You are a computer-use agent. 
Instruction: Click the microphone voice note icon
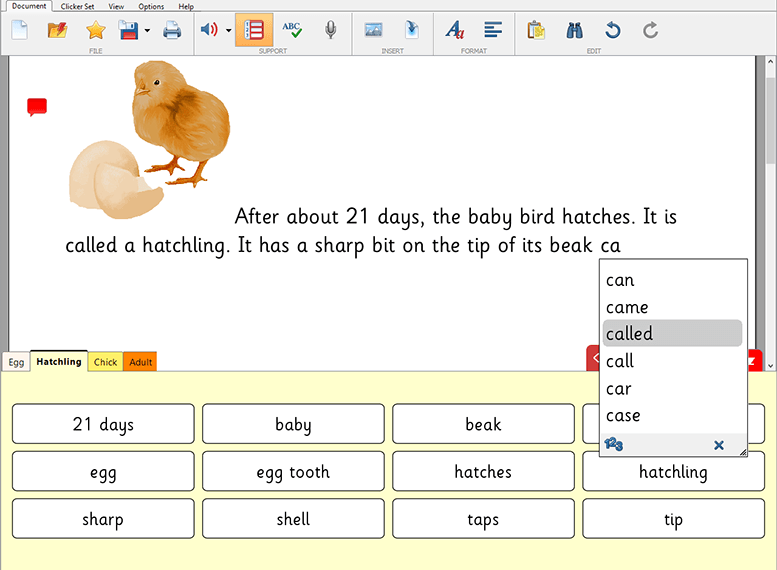coord(330,30)
